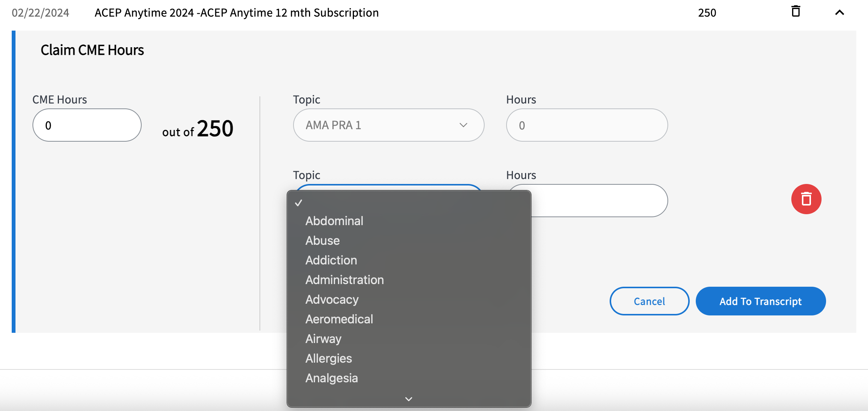Choose Abuse in the topic dropdown
Viewport: 868px width, 411px height.
(323, 241)
